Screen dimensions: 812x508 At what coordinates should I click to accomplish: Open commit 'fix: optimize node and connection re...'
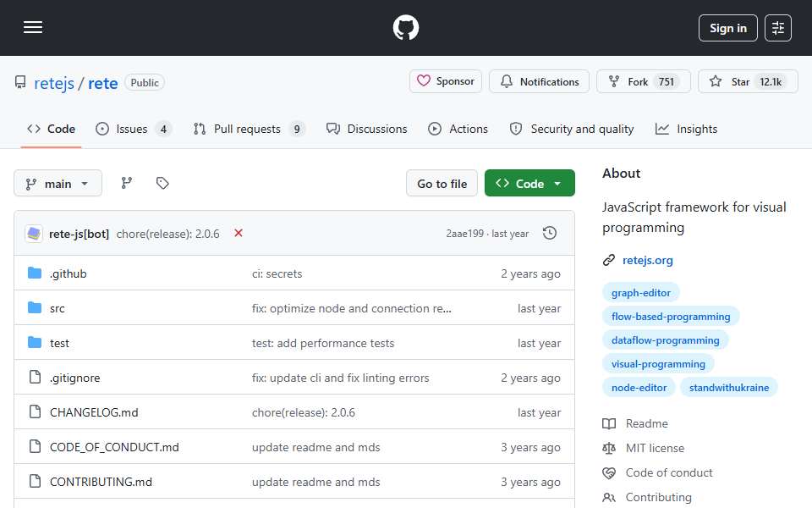pyautogui.click(x=352, y=308)
